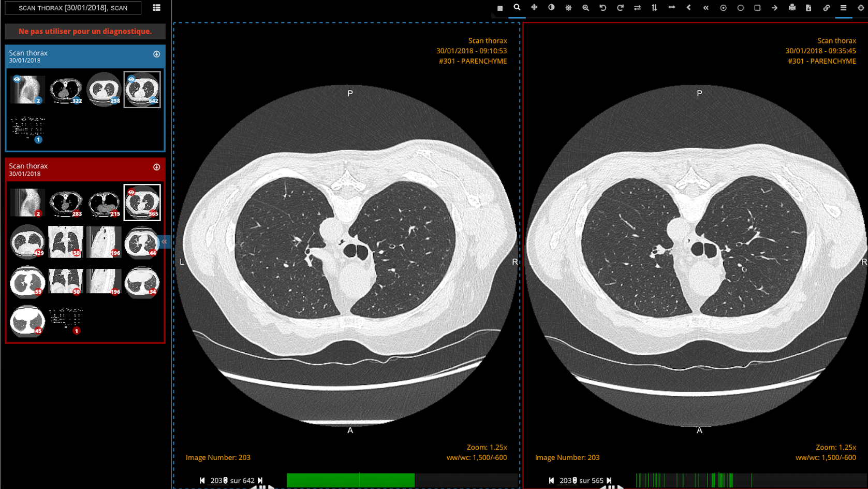Flip image horizontally with swap arrows
Screen dimensions: 868x489
pyautogui.click(x=637, y=8)
